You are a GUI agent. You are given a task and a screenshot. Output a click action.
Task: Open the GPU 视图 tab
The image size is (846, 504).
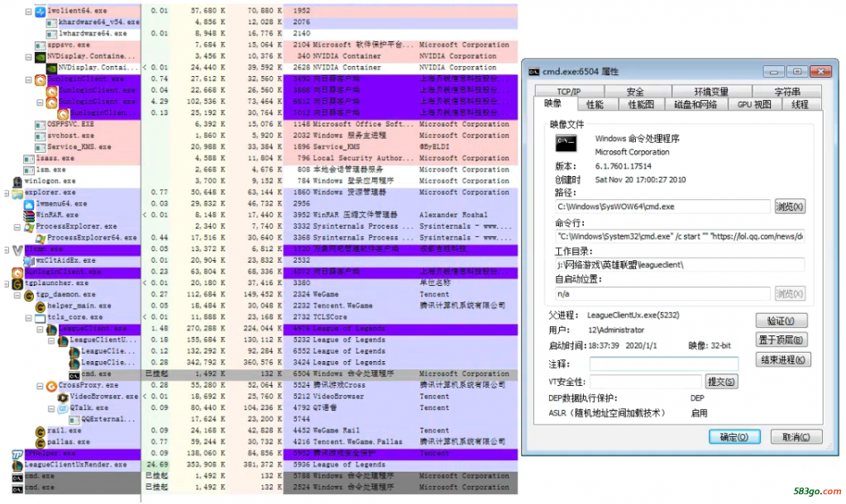(x=754, y=104)
